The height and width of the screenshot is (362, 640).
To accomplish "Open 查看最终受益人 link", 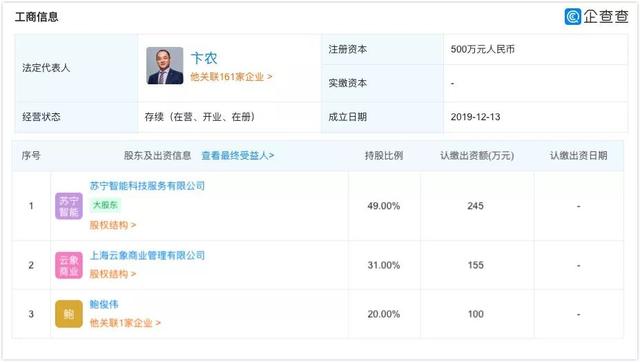I will pos(238,155).
